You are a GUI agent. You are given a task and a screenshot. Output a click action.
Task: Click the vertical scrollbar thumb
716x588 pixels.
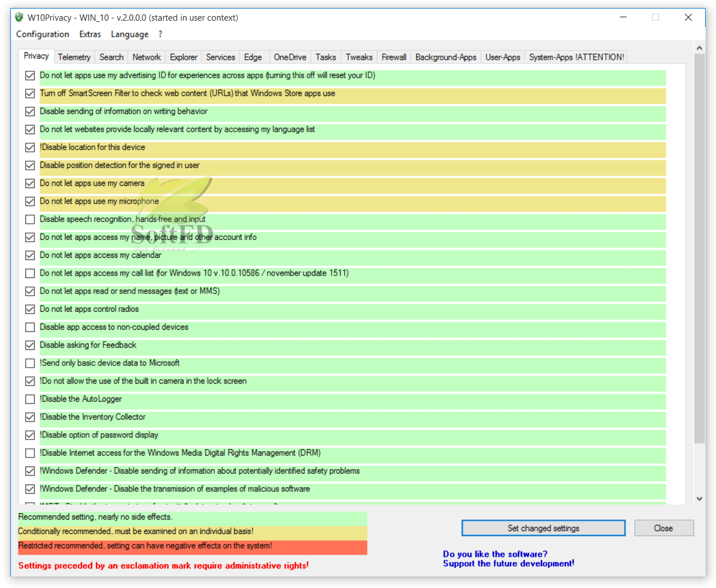(x=699, y=249)
